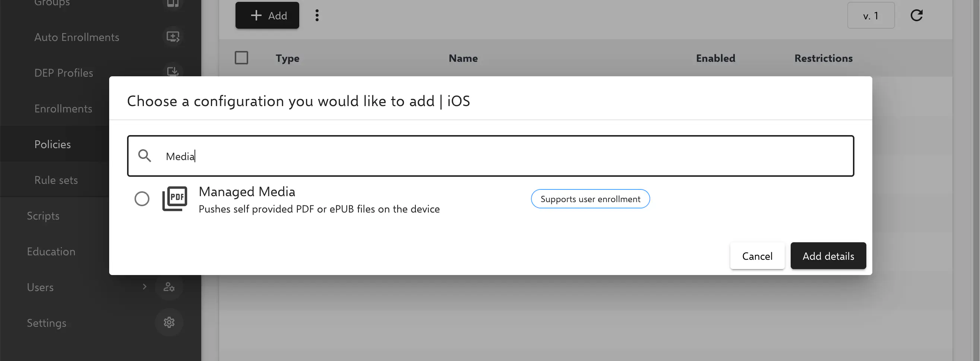Click the Settings gear icon
The image size is (980, 361).
click(169, 323)
